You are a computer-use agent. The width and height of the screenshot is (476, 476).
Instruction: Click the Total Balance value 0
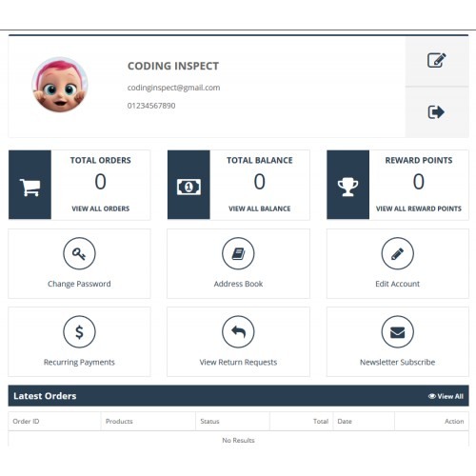[x=260, y=182]
